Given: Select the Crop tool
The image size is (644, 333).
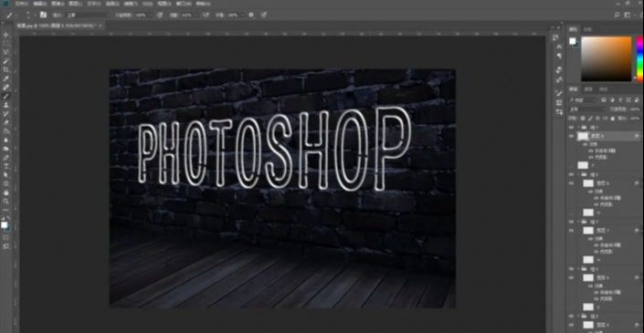Looking at the screenshot, I should click(x=5, y=69).
